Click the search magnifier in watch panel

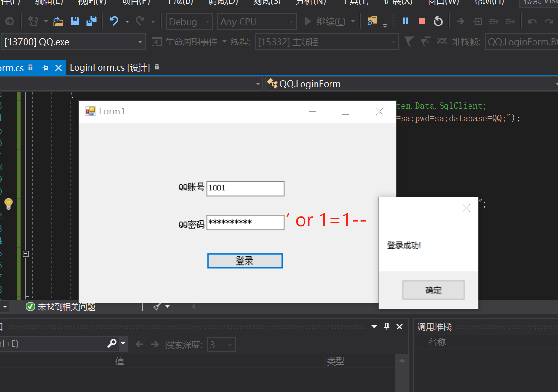pyautogui.click(x=112, y=343)
